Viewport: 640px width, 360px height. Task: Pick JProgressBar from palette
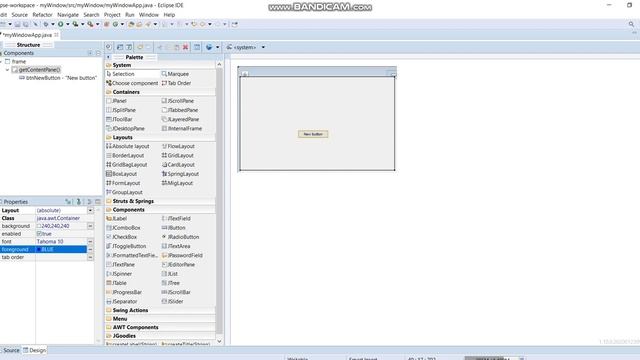pyautogui.click(x=124, y=292)
